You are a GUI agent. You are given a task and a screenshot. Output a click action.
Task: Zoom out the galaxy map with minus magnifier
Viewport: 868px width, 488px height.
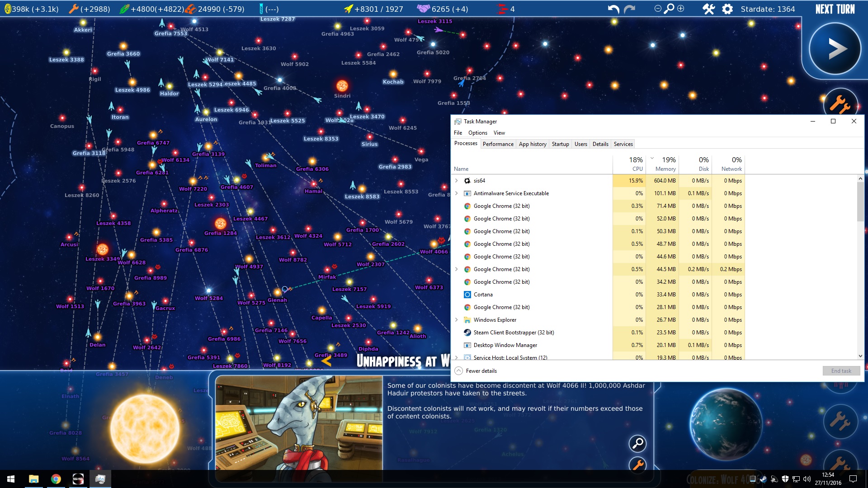658,9
